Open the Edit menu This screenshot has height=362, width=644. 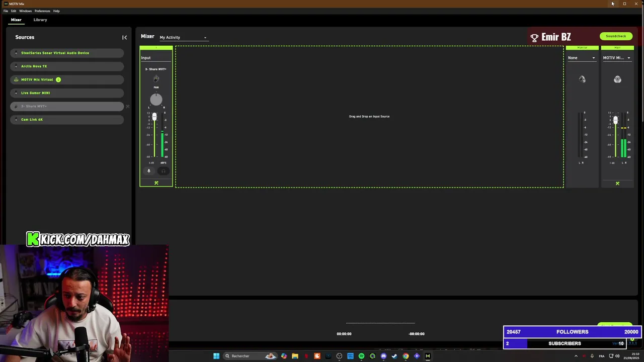coord(14,11)
